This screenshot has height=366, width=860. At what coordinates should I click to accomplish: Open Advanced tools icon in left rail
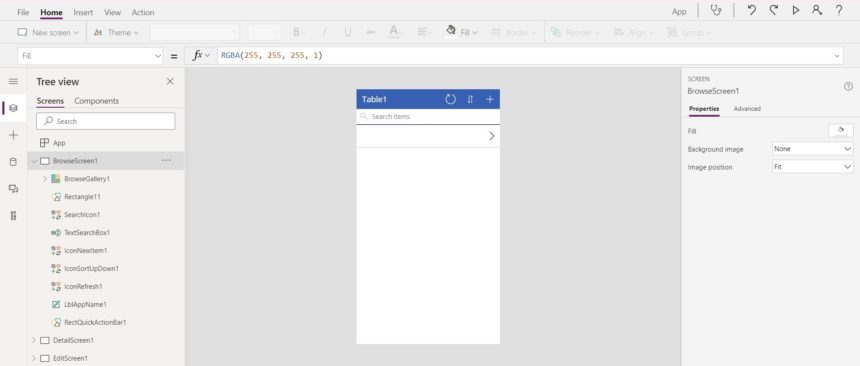tap(13, 216)
